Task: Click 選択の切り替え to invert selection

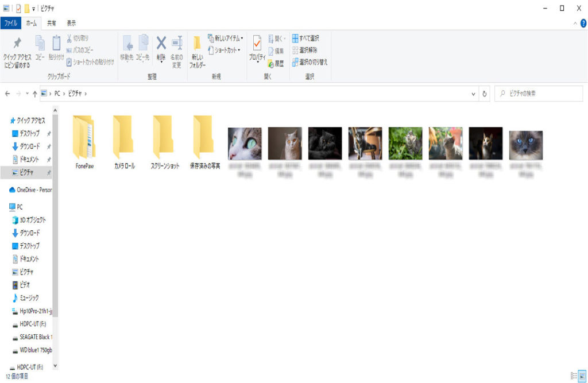Action: point(310,62)
